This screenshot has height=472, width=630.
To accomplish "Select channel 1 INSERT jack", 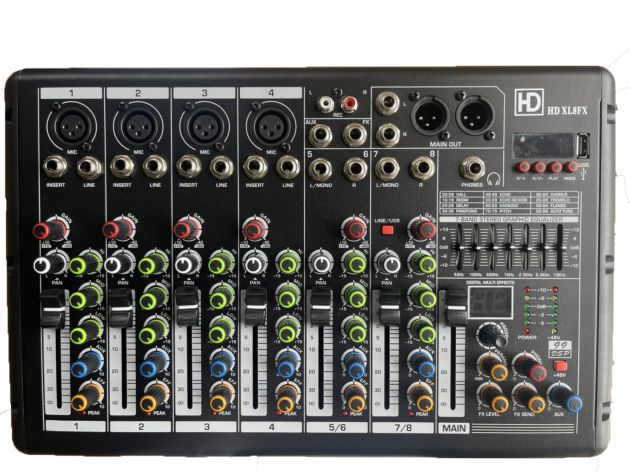I will click(55, 168).
